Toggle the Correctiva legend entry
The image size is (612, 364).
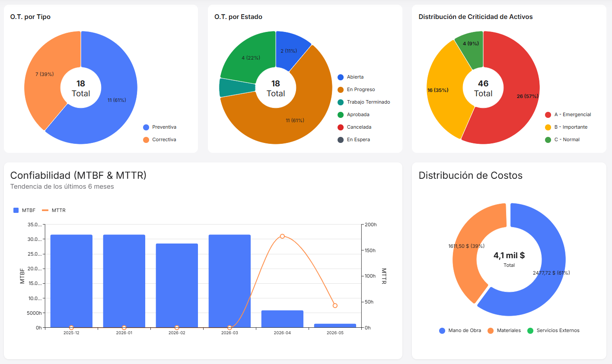[159, 139]
